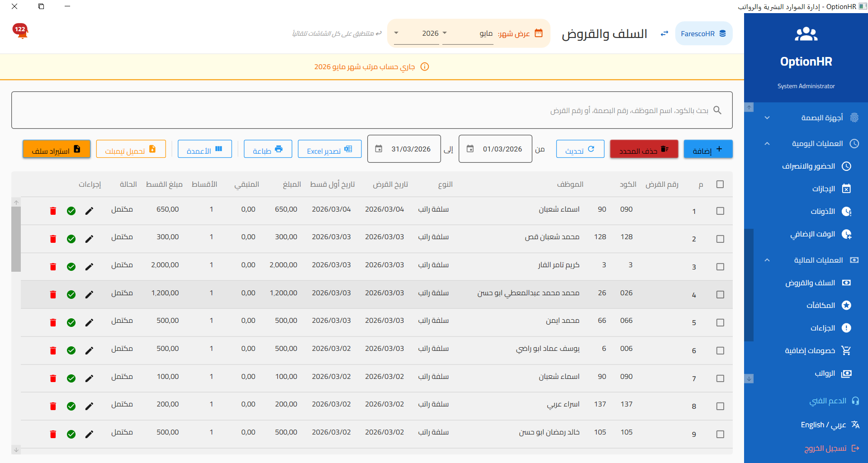
Task: Delete row 8 loan for اسراء عربي
Action: click(53, 406)
